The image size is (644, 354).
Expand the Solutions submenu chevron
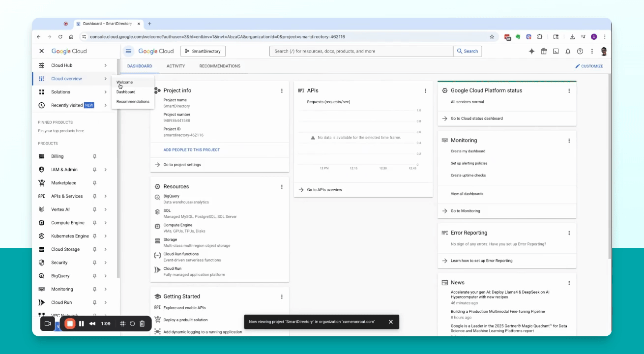tap(105, 92)
